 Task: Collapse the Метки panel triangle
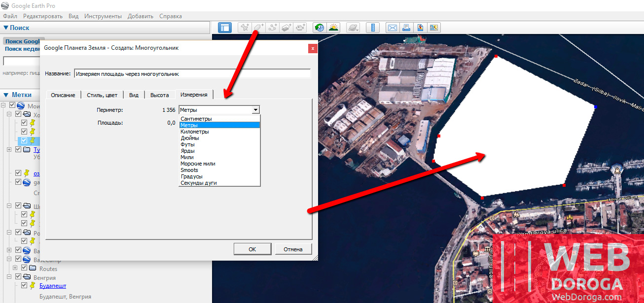pyautogui.click(x=5, y=95)
